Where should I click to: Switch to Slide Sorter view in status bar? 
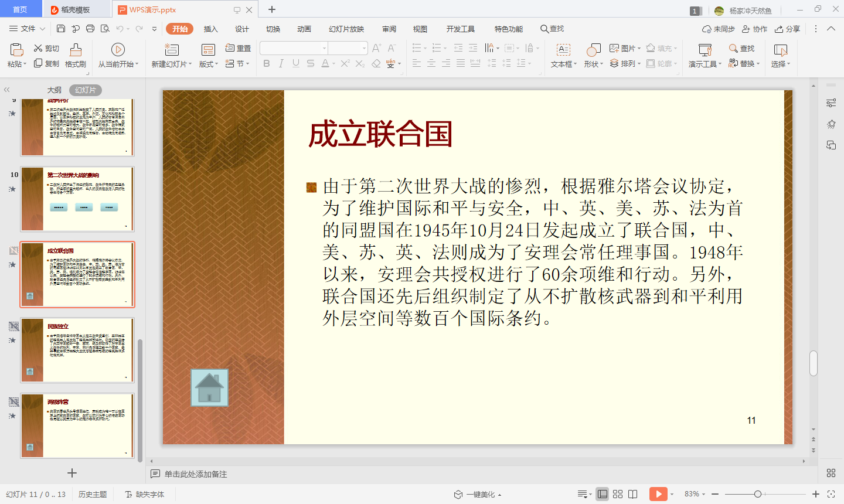[x=618, y=494]
